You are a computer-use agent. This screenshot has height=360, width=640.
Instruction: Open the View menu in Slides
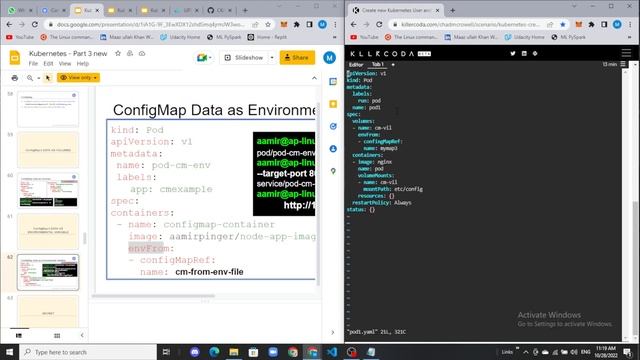(65, 64)
